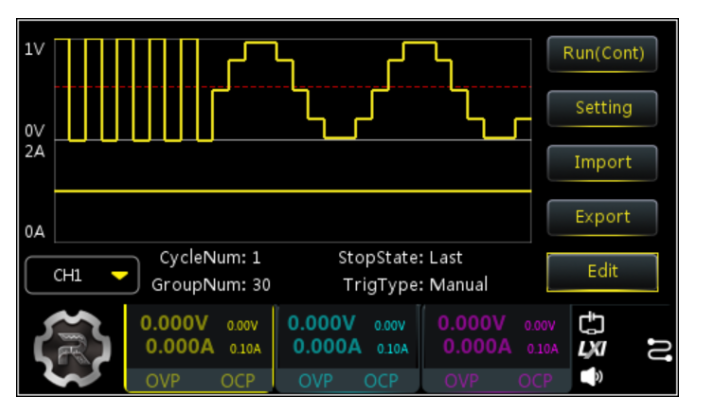Tap the series/parallel connection icon

[x=659, y=349]
